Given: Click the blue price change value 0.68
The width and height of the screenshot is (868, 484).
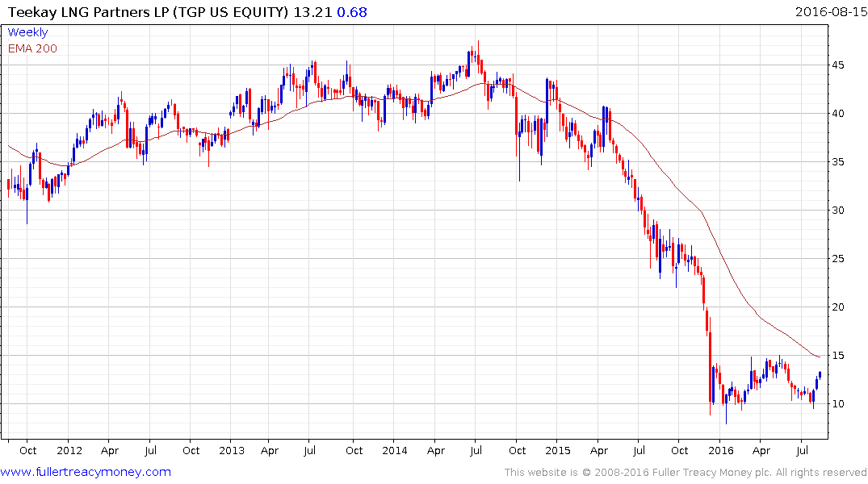Looking at the screenshot, I should pos(351,12).
